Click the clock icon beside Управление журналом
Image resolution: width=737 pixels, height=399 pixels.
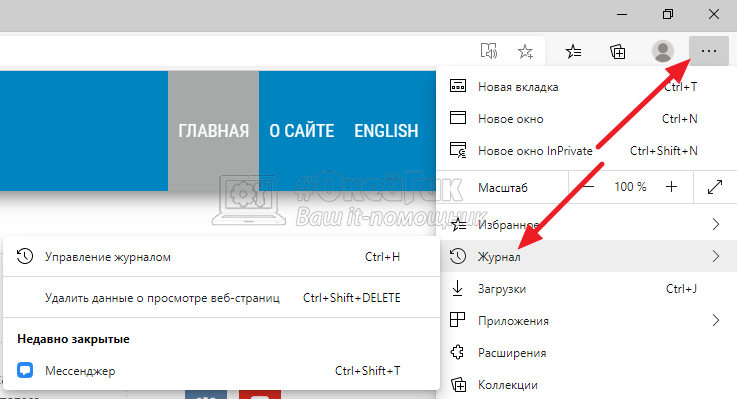25,257
